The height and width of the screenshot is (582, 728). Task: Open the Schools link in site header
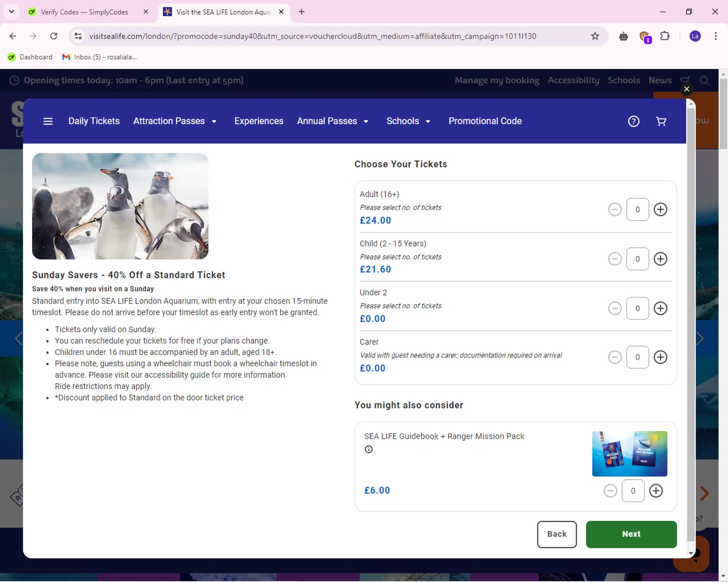pyautogui.click(x=624, y=81)
